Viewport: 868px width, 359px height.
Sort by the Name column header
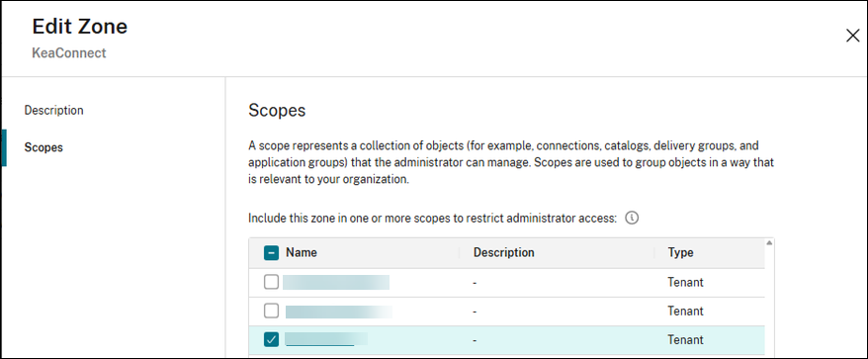[x=302, y=252]
